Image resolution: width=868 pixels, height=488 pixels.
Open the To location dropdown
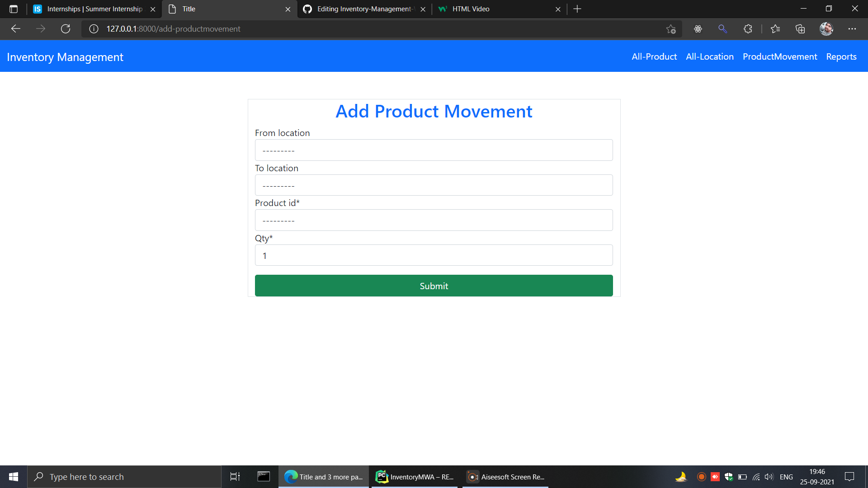[434, 185]
